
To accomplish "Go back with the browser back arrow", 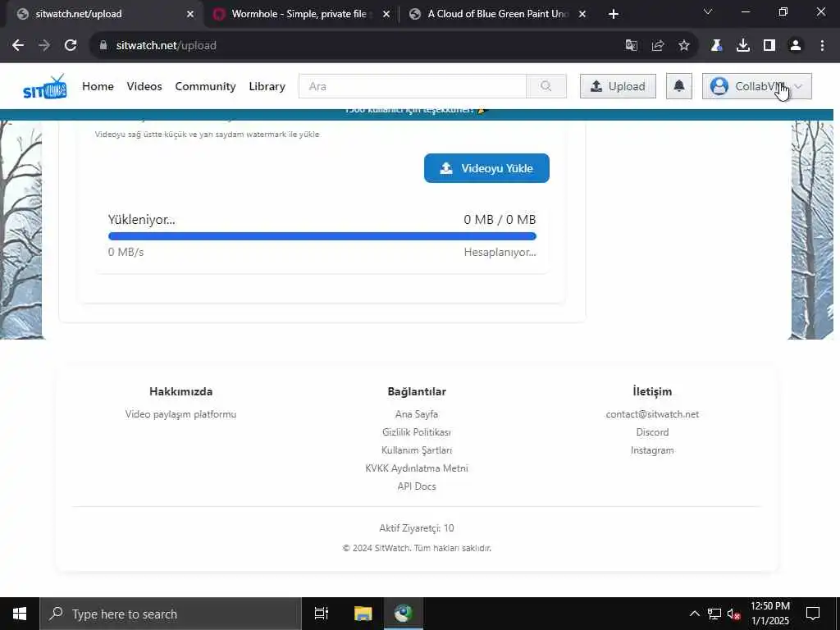I will [18, 46].
